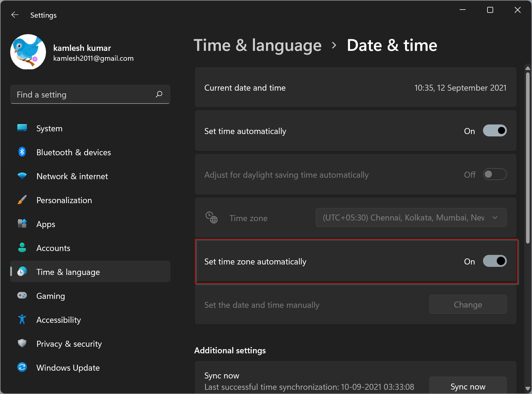Click the back arrow in Settings
Viewport: 532px width, 394px height.
point(15,15)
